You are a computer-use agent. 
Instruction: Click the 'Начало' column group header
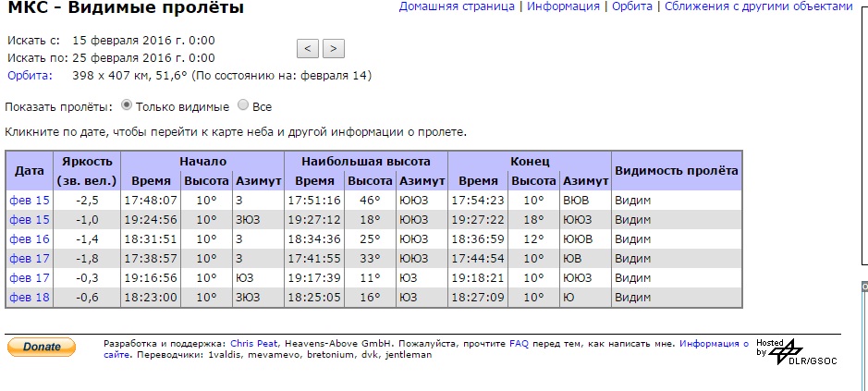point(202,162)
